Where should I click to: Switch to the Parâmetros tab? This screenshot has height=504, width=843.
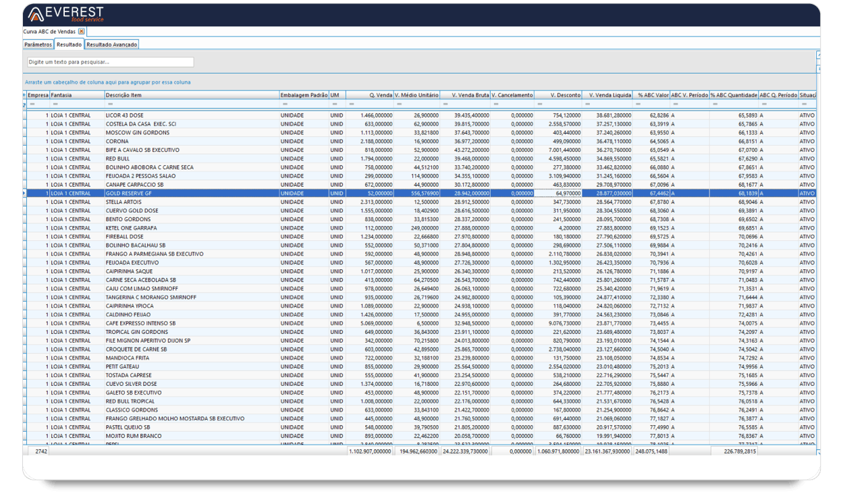38,45
